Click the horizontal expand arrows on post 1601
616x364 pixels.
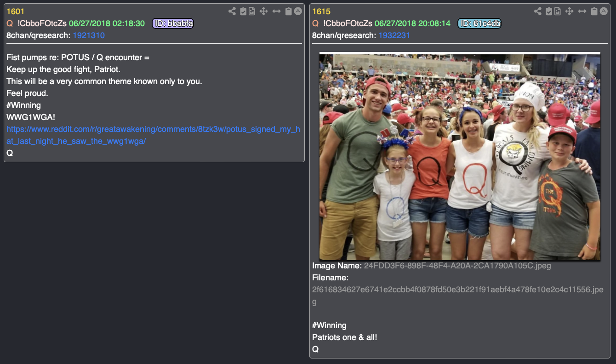point(276,11)
